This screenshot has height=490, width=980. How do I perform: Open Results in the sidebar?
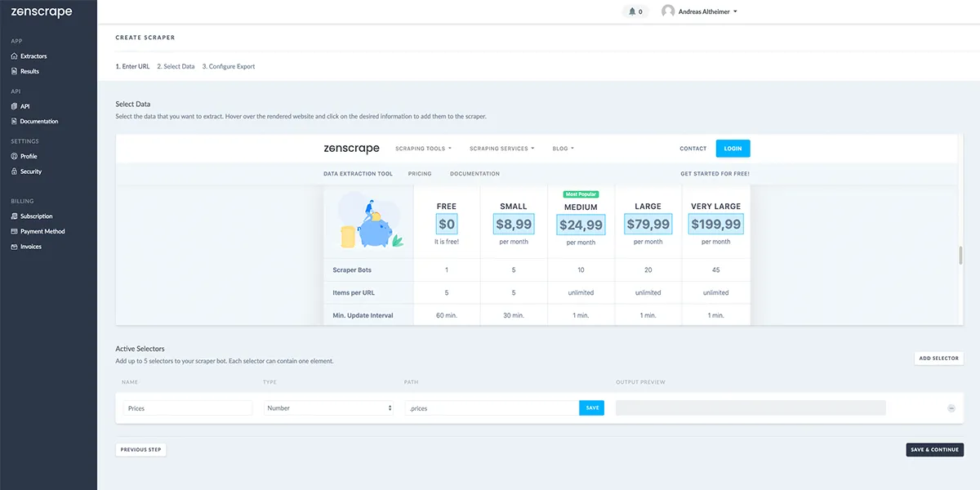pos(29,71)
